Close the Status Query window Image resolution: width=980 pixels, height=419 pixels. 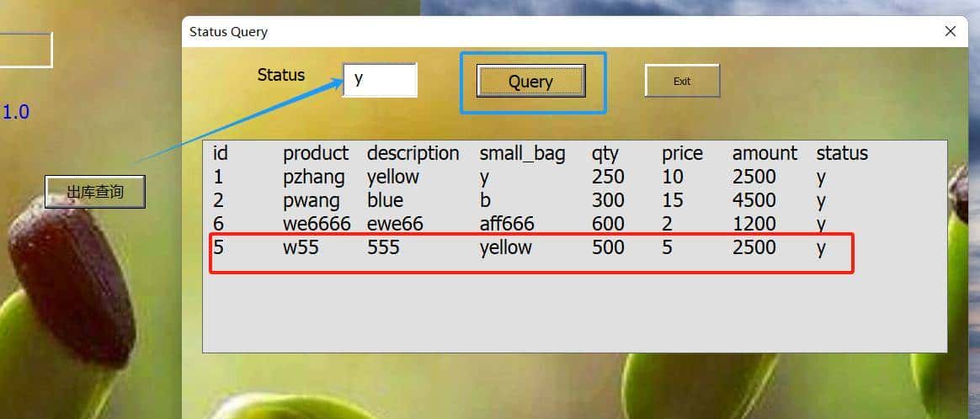tap(950, 31)
